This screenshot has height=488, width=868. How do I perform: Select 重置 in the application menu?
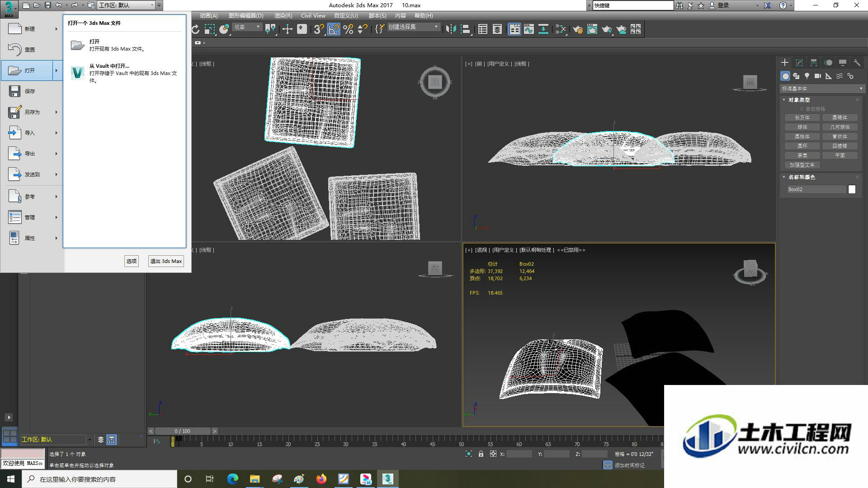32,50
